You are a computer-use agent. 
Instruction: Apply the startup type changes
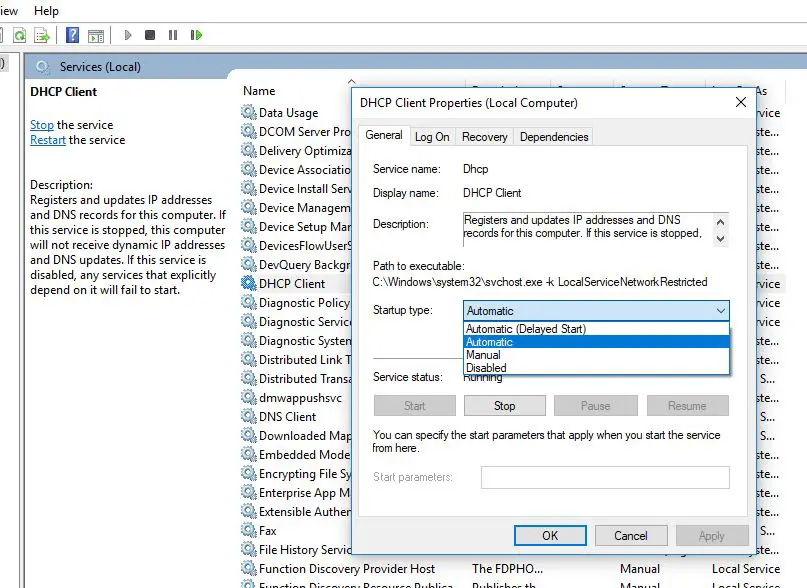click(712, 535)
